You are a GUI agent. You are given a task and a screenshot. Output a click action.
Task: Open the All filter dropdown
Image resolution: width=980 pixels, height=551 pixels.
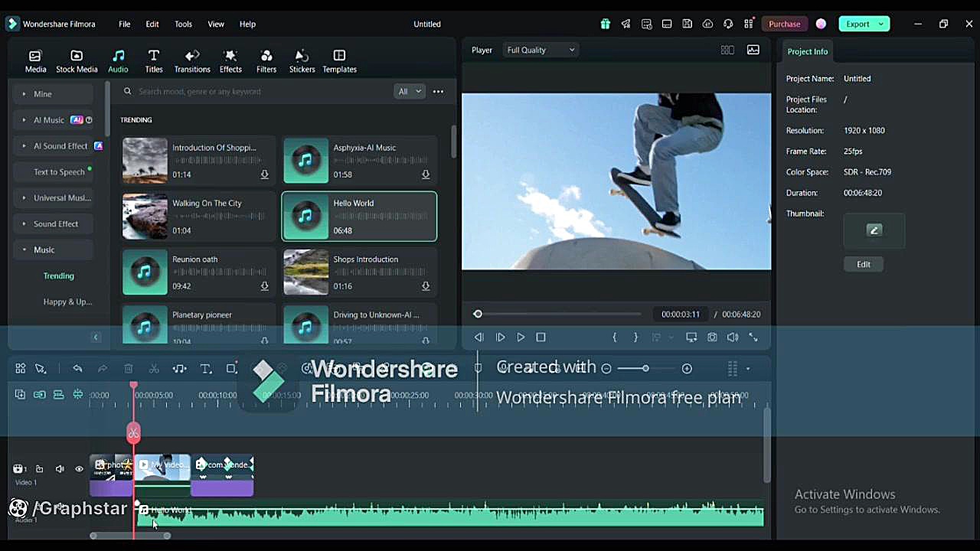[x=409, y=92]
